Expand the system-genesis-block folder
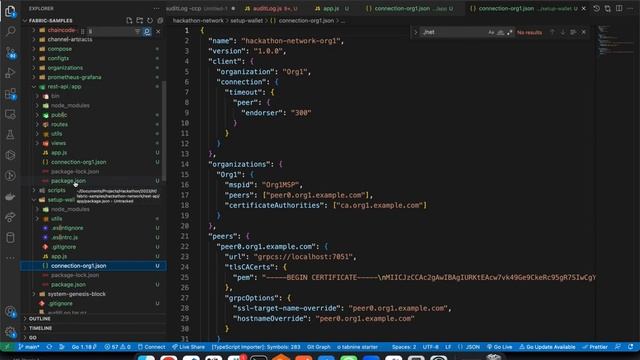The width and height of the screenshot is (640, 360). [x=94, y=294]
